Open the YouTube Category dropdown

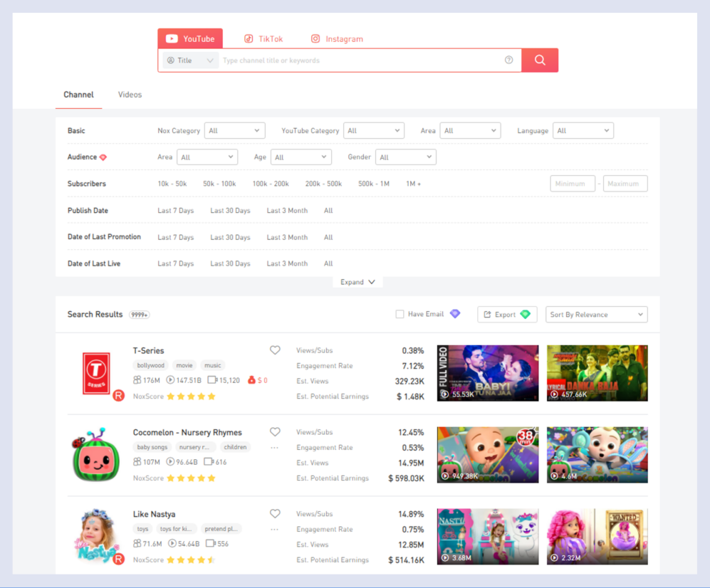[x=374, y=130]
